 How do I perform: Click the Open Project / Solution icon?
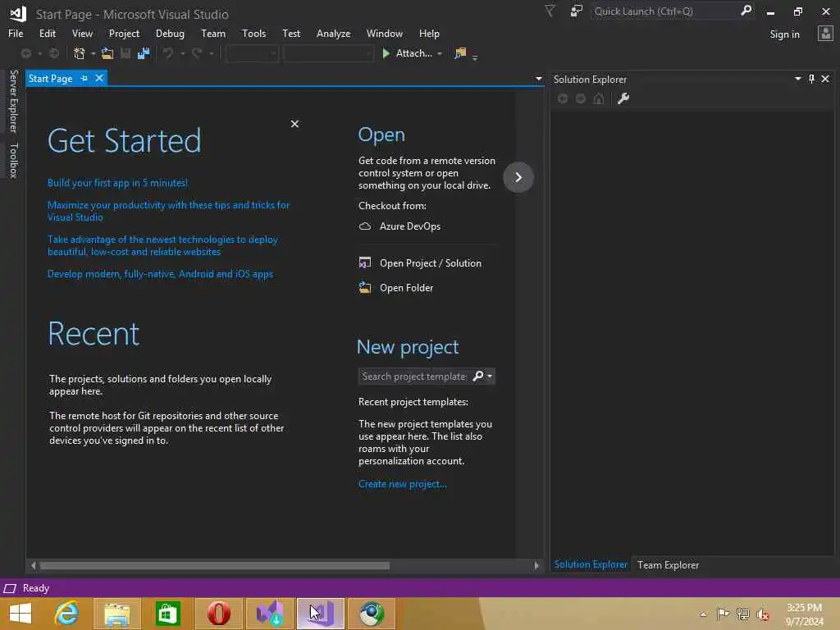tap(365, 262)
